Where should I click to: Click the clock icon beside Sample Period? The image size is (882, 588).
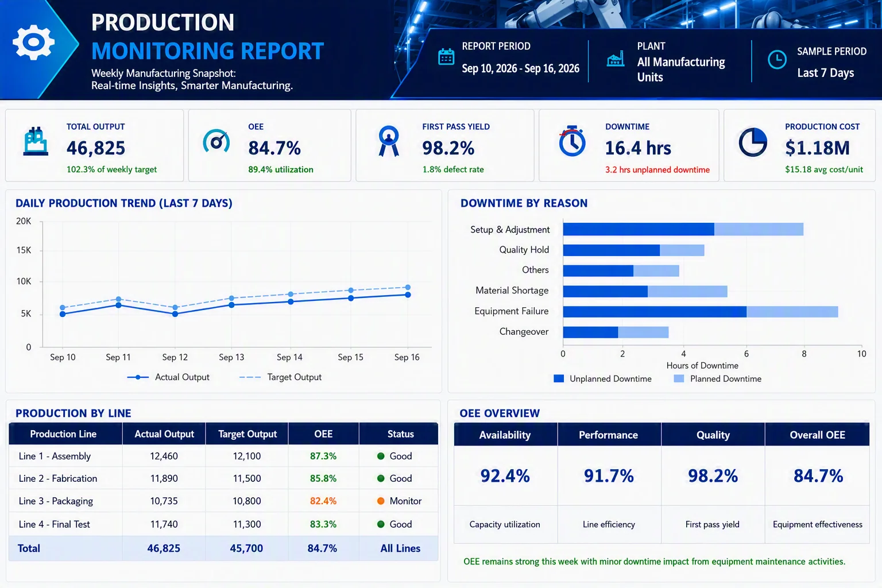pyautogui.click(x=777, y=59)
